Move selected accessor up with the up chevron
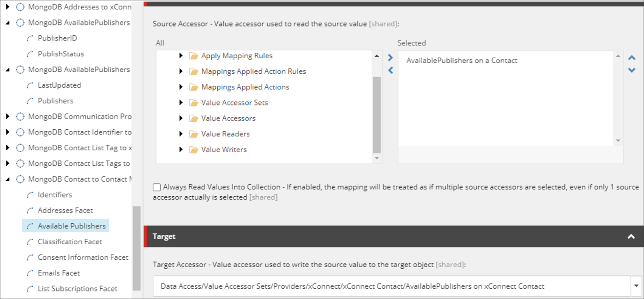Screen dimensions: 644x299 click(632, 58)
